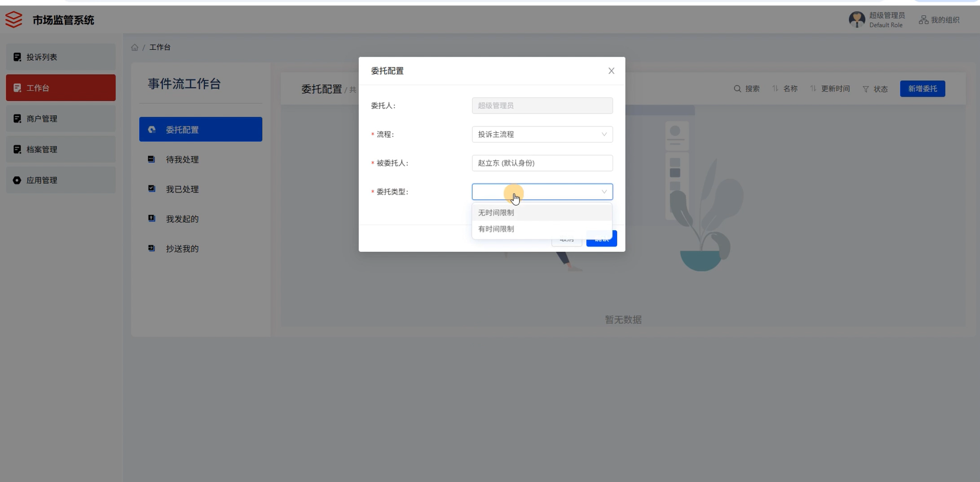Image resolution: width=980 pixels, height=482 pixels.
Task: Go home via the breadcrumb house icon
Action: [135, 47]
